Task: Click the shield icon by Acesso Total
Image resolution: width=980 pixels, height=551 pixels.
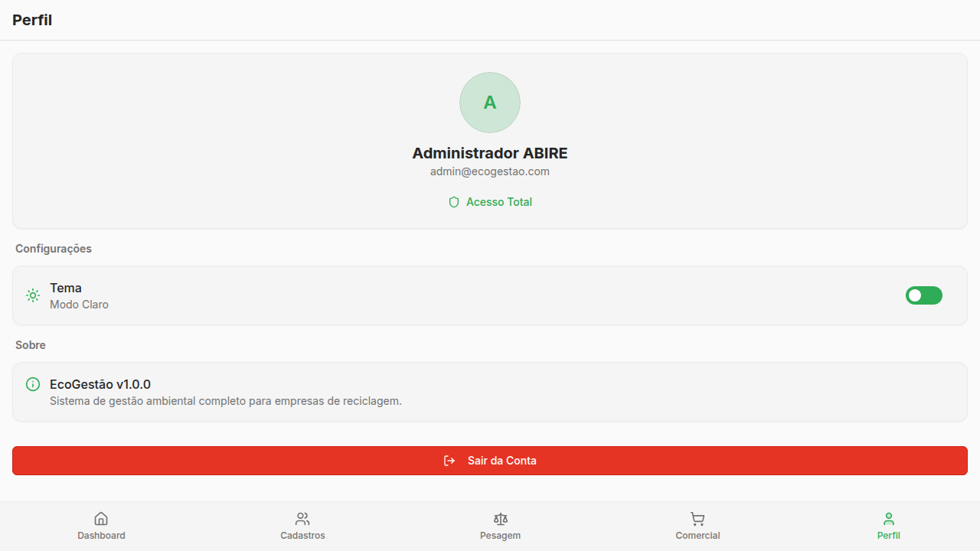Action: click(454, 202)
